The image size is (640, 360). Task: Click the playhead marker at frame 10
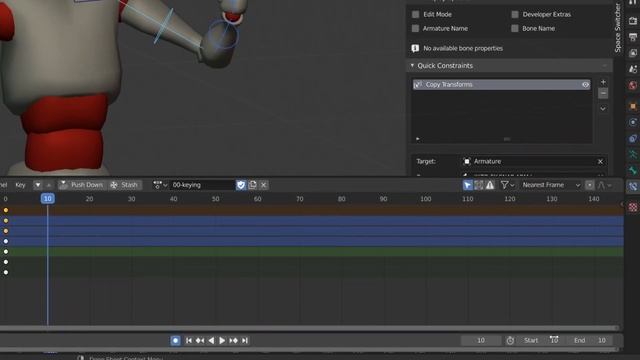48,199
